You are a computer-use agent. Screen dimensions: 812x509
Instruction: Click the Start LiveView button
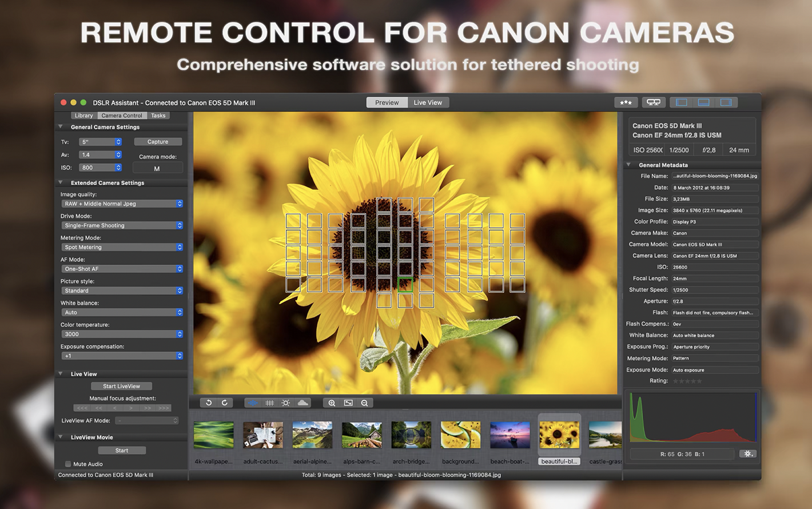121,387
